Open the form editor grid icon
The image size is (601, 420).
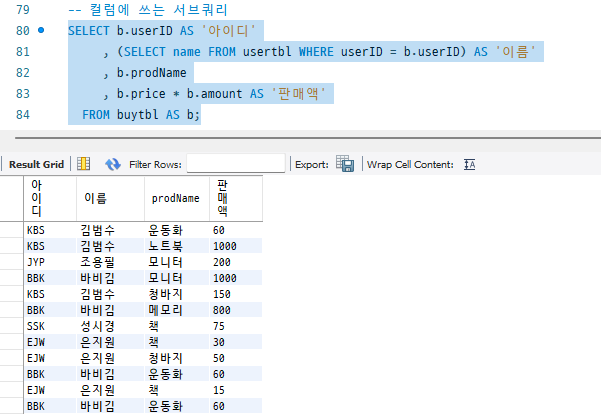[x=84, y=164]
